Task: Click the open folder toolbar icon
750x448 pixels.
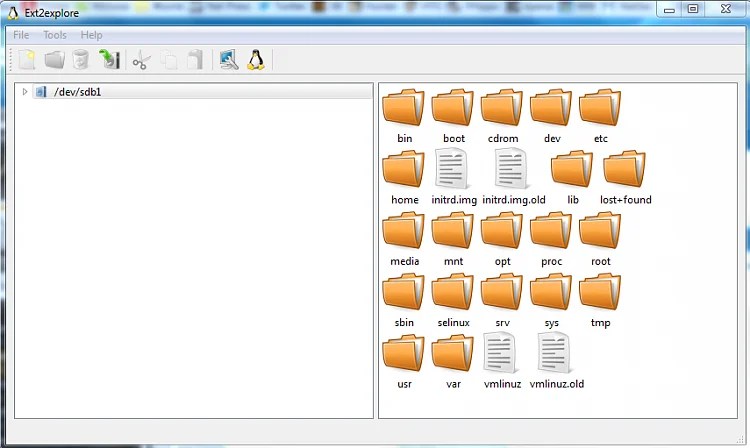Action: 55,60
